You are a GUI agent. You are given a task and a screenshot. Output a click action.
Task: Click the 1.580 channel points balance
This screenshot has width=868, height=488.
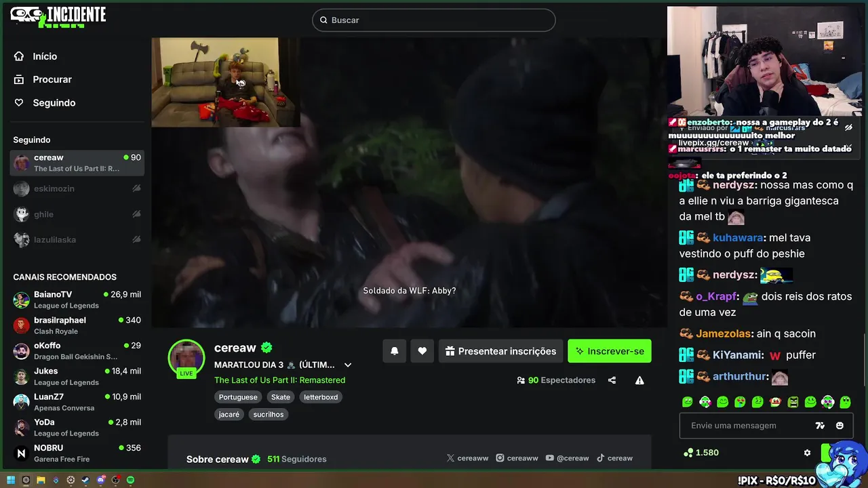click(x=701, y=453)
